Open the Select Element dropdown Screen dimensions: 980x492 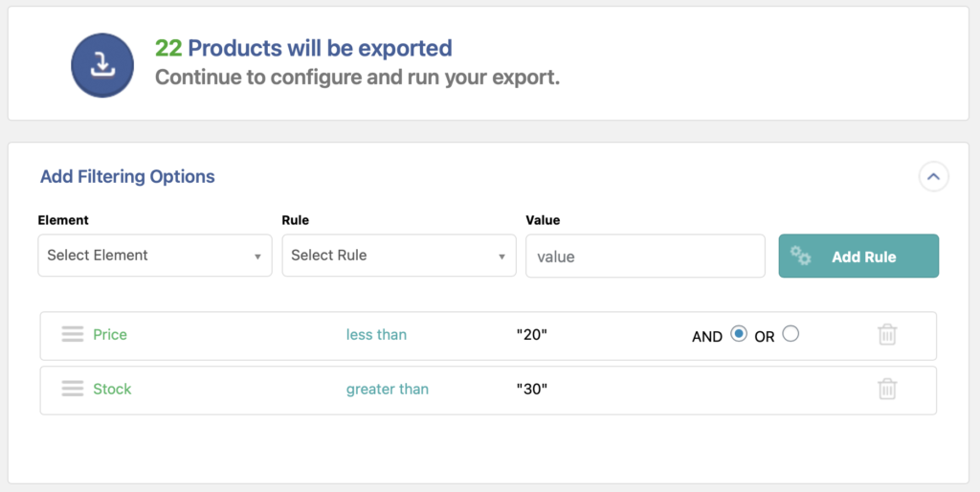(155, 256)
